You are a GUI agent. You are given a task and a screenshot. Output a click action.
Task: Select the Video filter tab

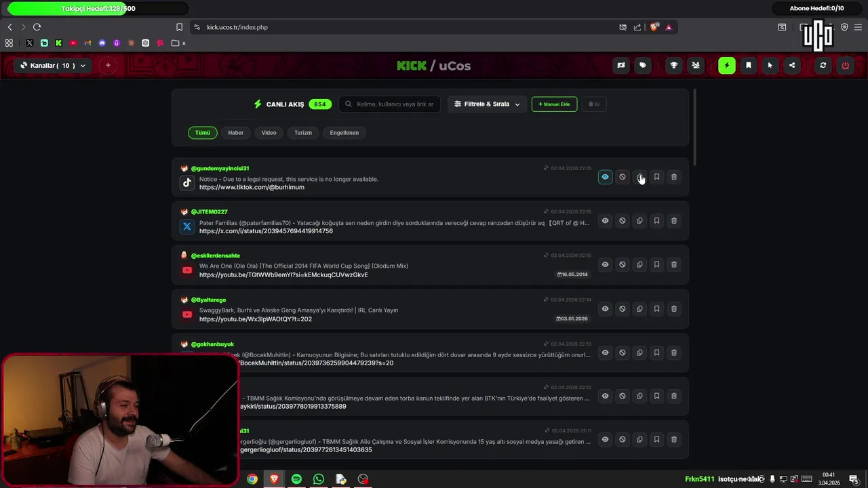269,133
